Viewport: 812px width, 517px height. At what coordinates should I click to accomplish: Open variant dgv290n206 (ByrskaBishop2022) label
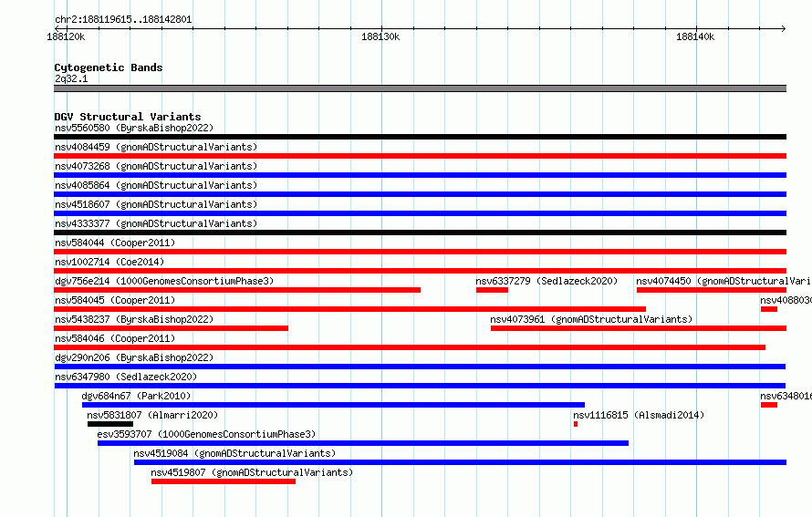pos(134,357)
